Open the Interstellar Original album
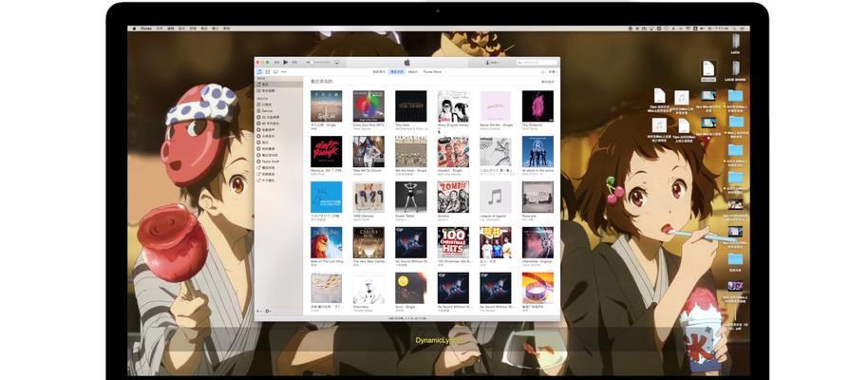The height and width of the screenshot is (380, 868). click(538, 242)
